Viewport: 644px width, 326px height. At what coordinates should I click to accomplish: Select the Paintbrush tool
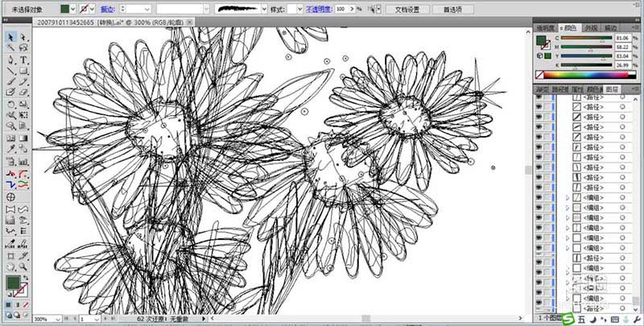[11, 82]
